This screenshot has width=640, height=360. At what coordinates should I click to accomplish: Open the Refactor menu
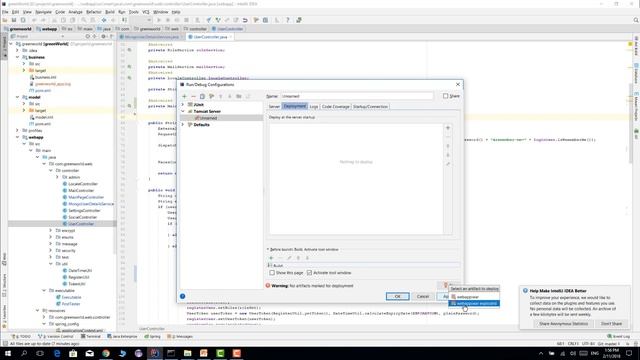[x=93, y=12]
